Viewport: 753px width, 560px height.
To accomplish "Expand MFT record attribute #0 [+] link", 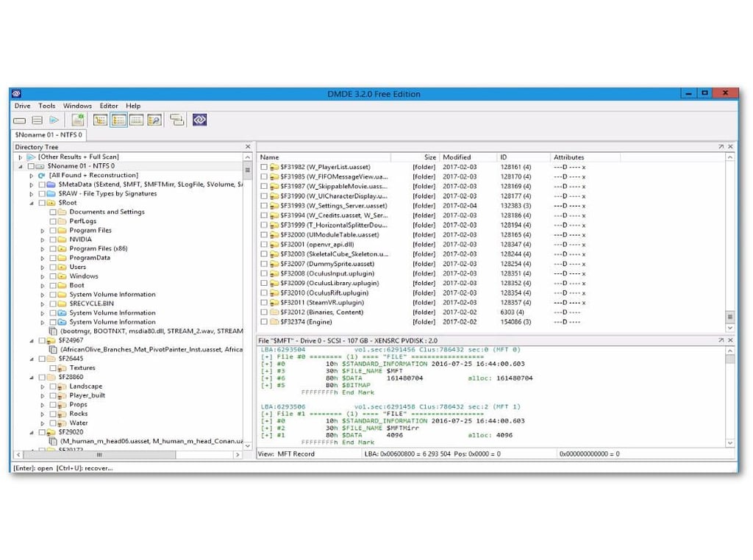I will (x=266, y=364).
